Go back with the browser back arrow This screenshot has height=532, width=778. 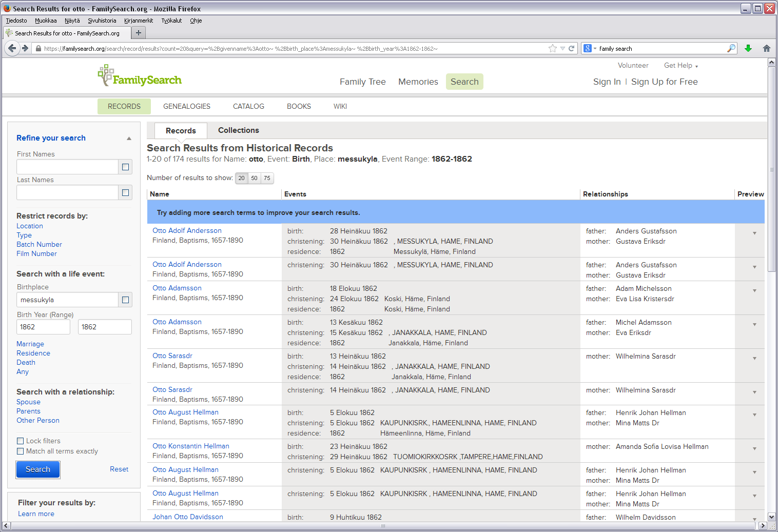tap(12, 48)
